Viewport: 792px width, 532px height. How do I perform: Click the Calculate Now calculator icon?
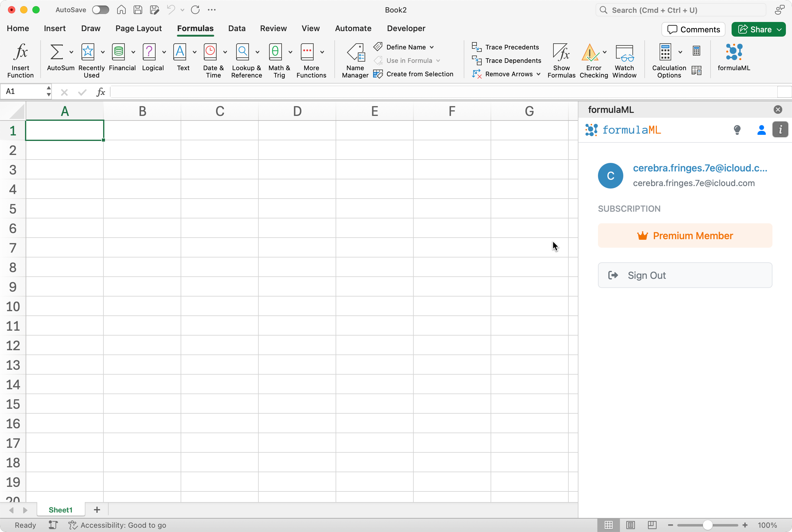[x=696, y=51]
